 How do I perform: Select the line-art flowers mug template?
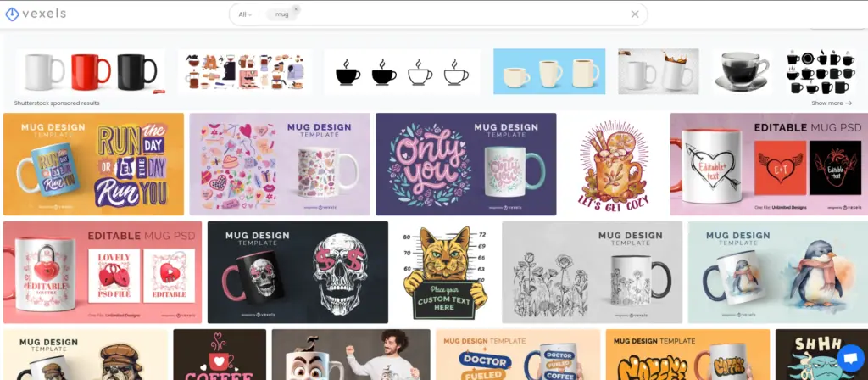coord(592,271)
